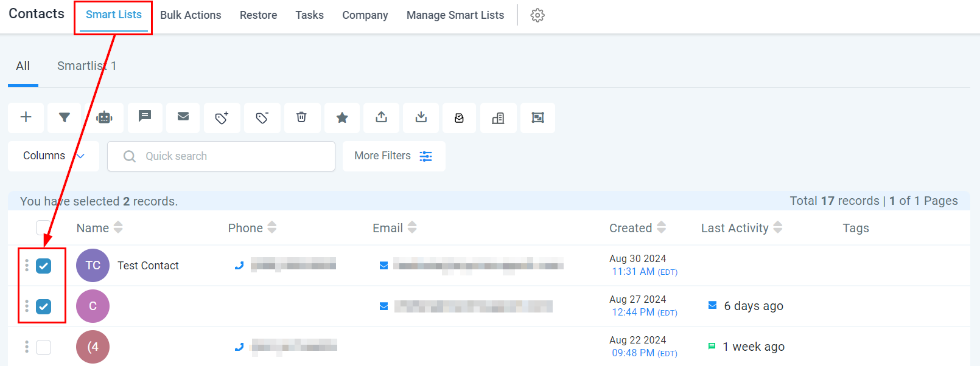Sort by Last Activity column arrows
This screenshot has height=366, width=980.
tap(777, 227)
